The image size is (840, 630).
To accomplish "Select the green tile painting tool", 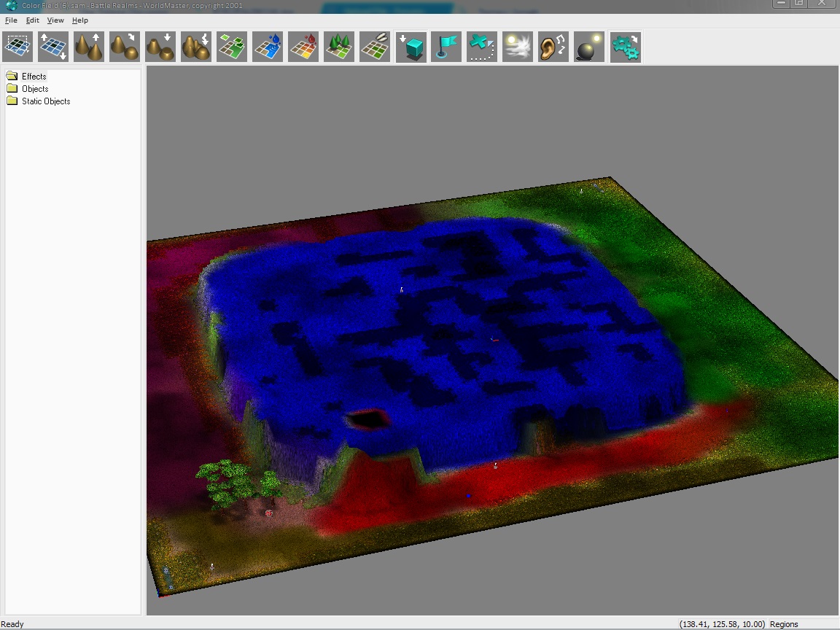I will click(x=232, y=47).
